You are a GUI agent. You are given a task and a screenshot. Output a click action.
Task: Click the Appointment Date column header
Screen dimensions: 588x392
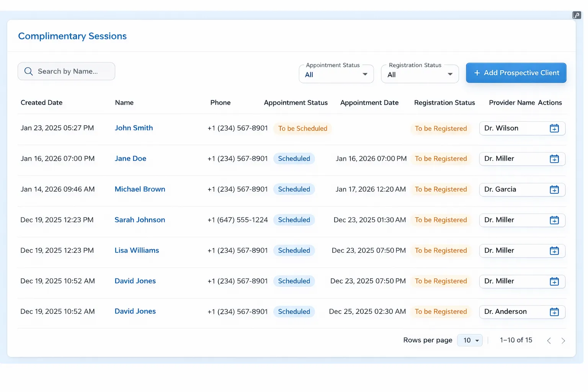pyautogui.click(x=369, y=103)
